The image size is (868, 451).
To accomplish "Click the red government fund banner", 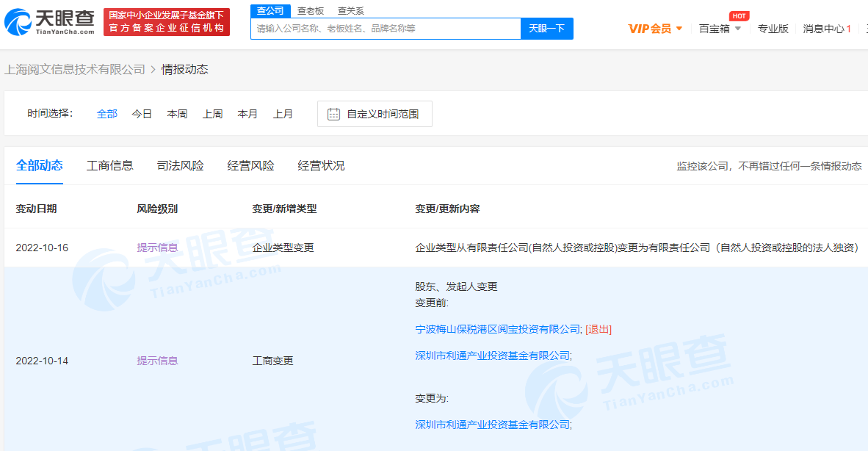I will coord(166,22).
